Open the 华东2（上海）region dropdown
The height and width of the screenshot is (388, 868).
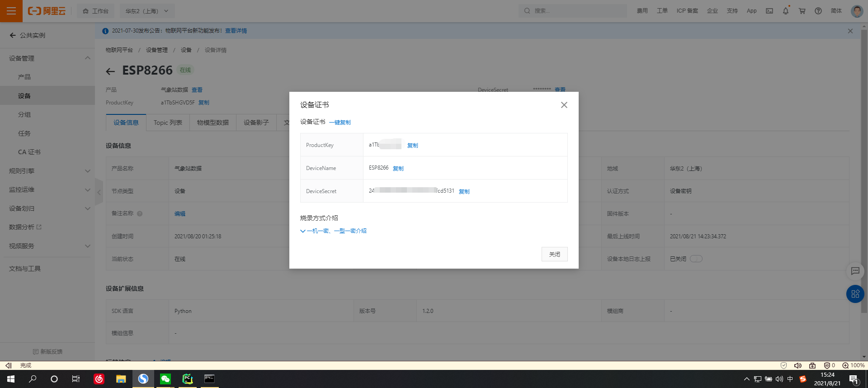[147, 11]
